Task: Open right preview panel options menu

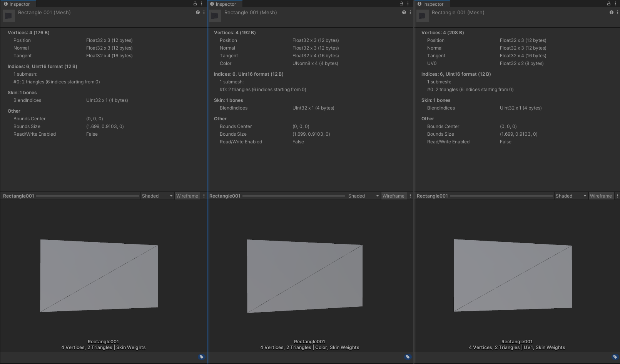Action: [x=617, y=196]
